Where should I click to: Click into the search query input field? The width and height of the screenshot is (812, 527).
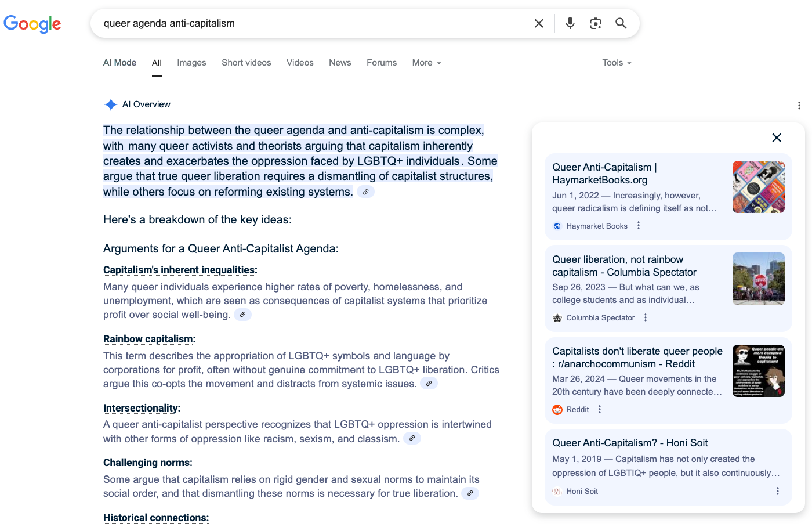tap(313, 23)
